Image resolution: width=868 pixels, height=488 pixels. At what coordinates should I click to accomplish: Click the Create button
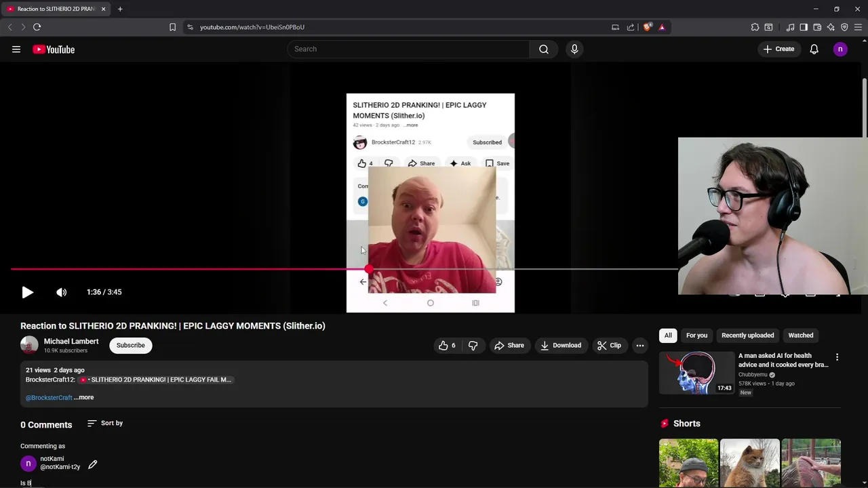coord(778,49)
